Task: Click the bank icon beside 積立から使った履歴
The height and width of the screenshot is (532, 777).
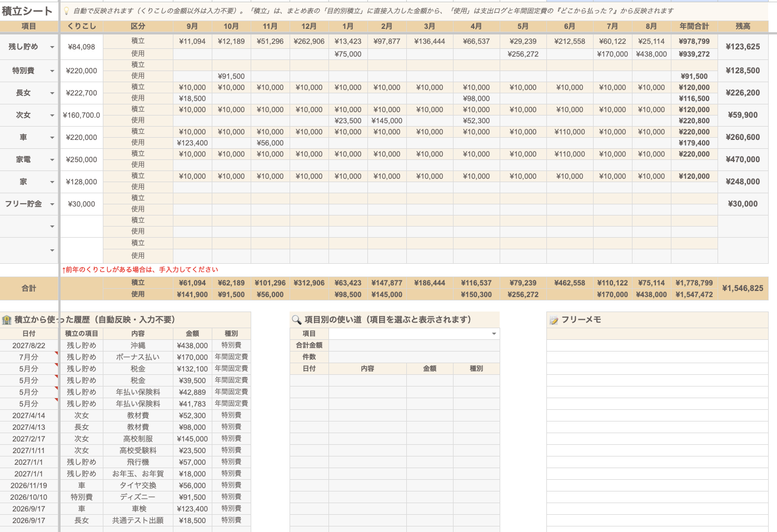Action: tap(7, 320)
